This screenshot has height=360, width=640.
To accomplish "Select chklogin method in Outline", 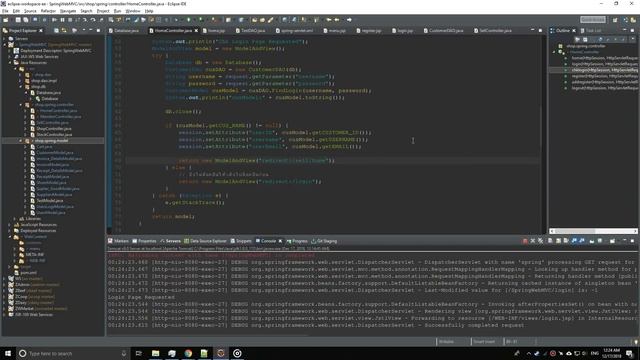I will click(x=604, y=70).
